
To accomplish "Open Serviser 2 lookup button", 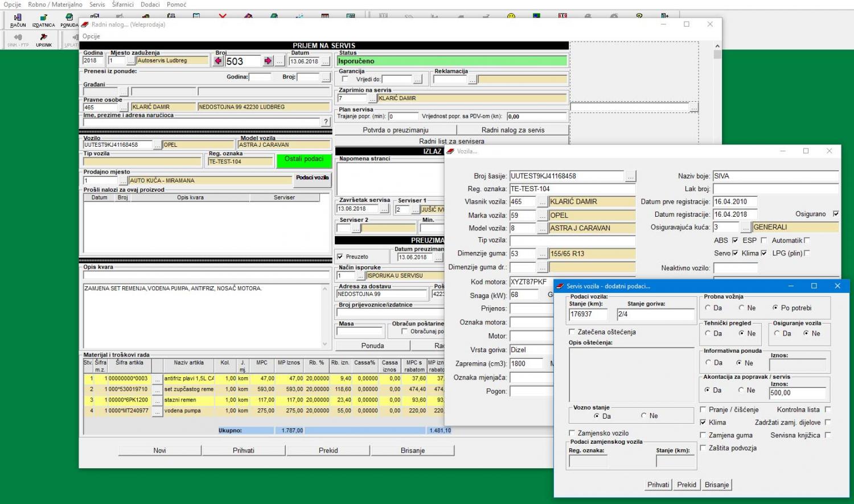I will (356, 228).
